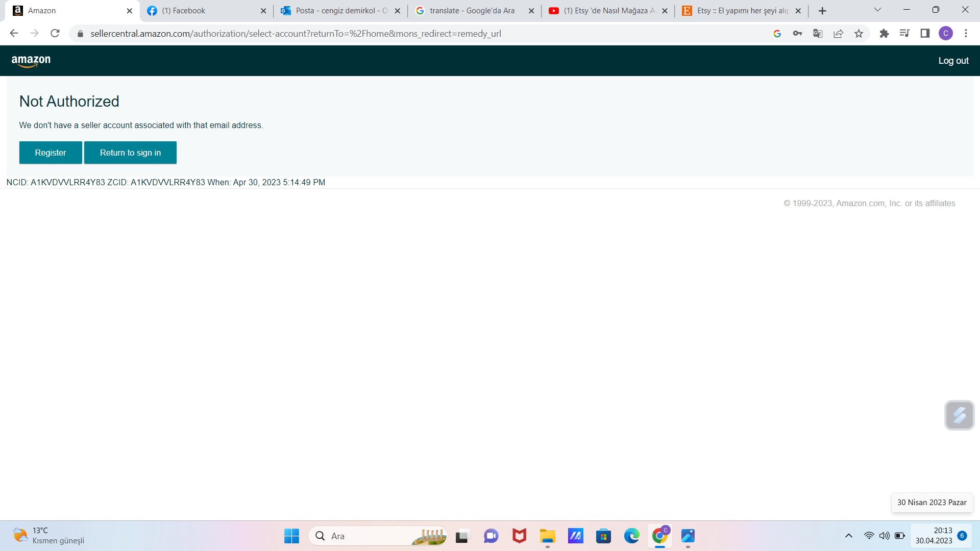The height and width of the screenshot is (551, 980).
Task: Open clock and date 20:13
Action: [934, 536]
